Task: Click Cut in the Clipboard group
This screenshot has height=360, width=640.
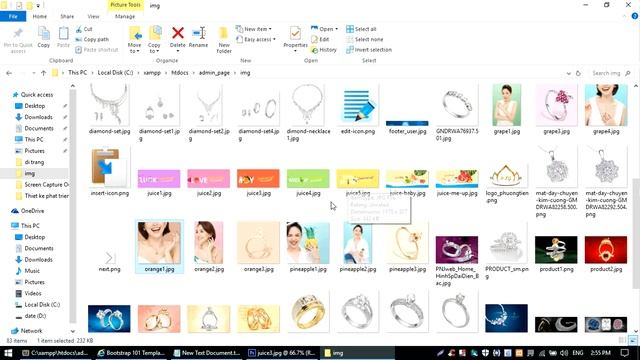Action: pyautogui.click(x=84, y=29)
